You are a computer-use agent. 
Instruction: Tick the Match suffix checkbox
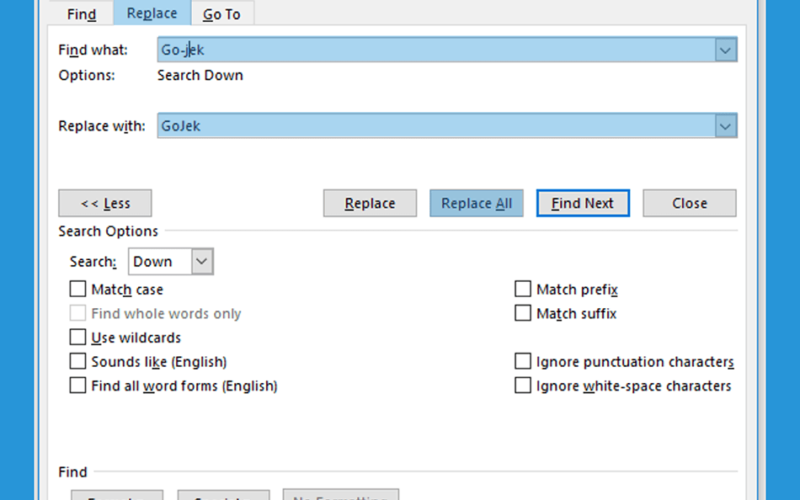(x=523, y=313)
